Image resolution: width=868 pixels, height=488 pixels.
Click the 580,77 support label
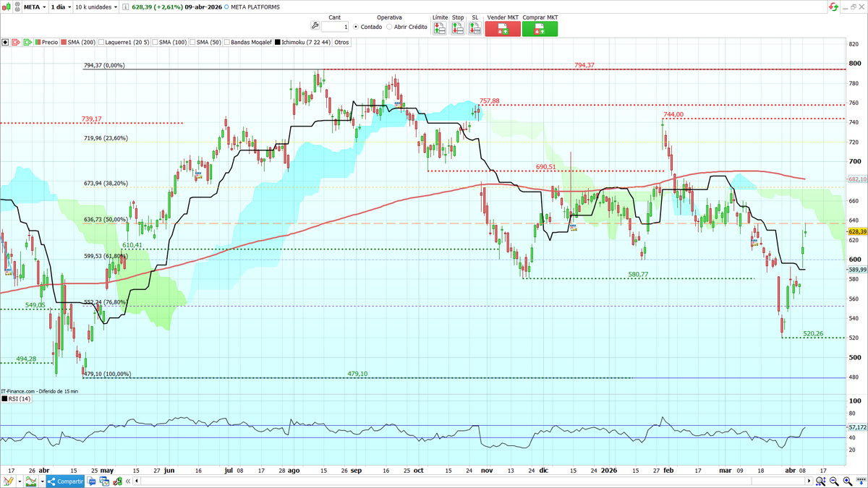638,275
